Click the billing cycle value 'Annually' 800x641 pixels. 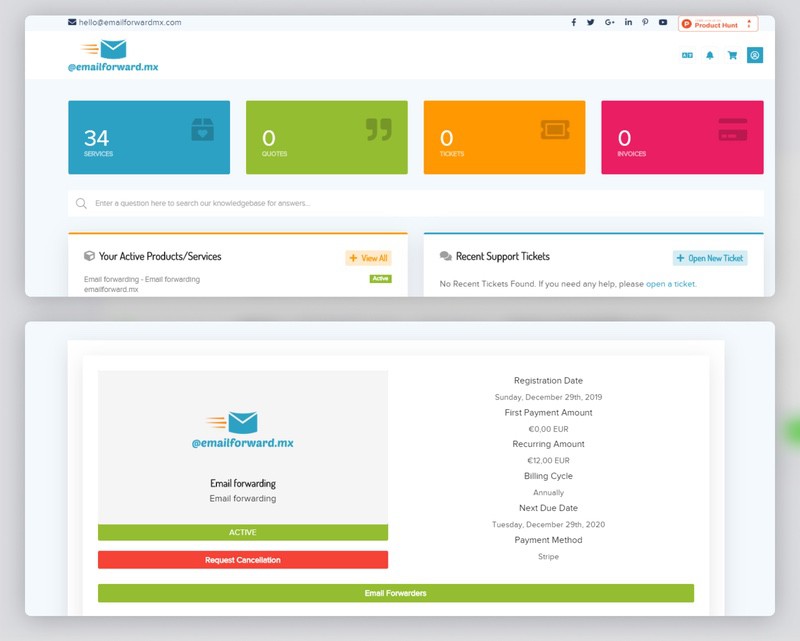[x=548, y=492]
